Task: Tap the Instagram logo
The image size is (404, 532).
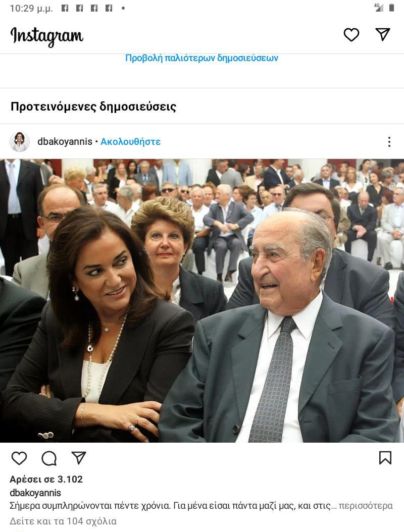Action: [x=47, y=36]
